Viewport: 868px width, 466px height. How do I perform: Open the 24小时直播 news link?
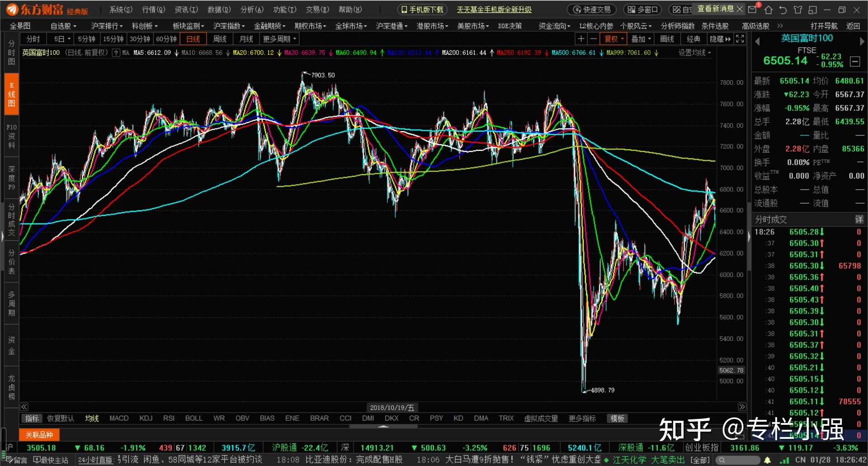click(x=96, y=460)
